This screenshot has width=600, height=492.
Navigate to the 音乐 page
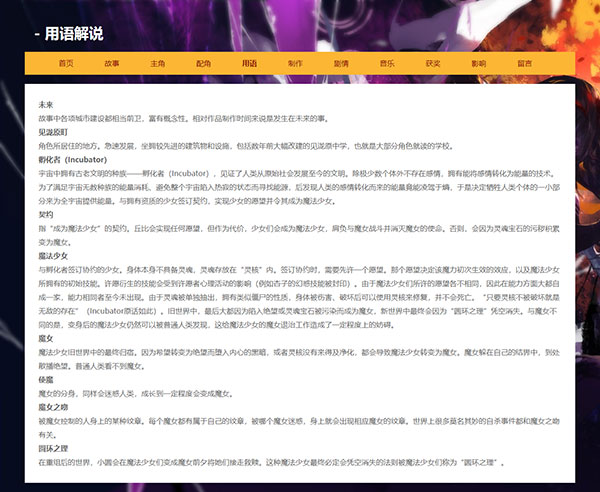click(386, 63)
